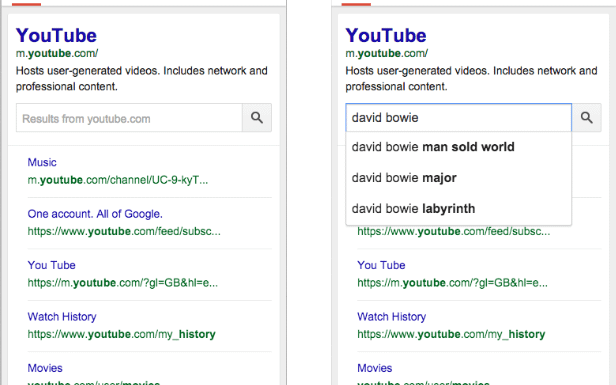616x385 pixels.
Task: Click the search magnifier beside "david bowie" field
Action: click(587, 118)
